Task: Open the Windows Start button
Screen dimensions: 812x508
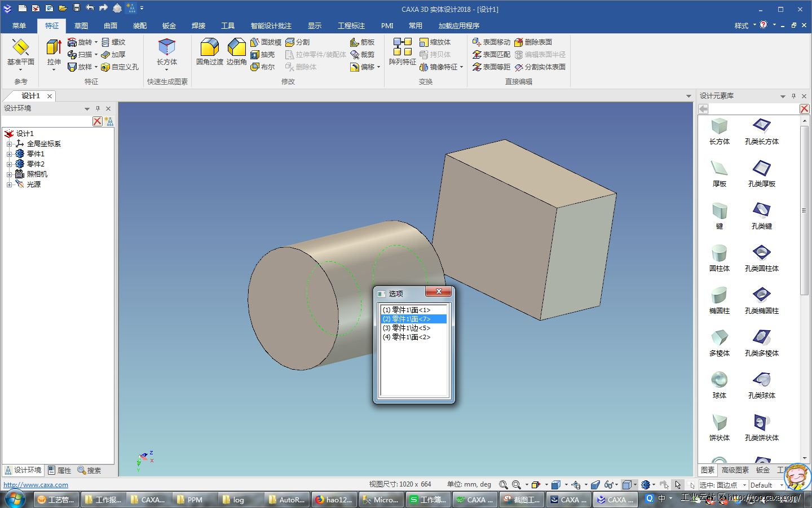Action: (15, 500)
